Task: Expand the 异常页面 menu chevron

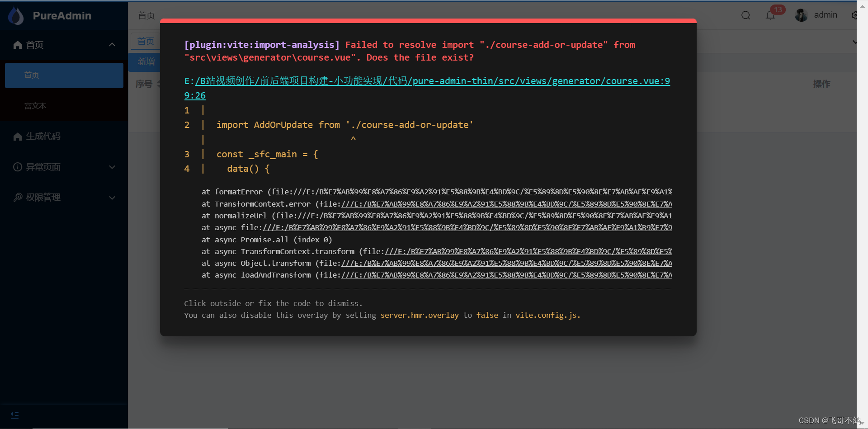Action: pyautogui.click(x=112, y=167)
